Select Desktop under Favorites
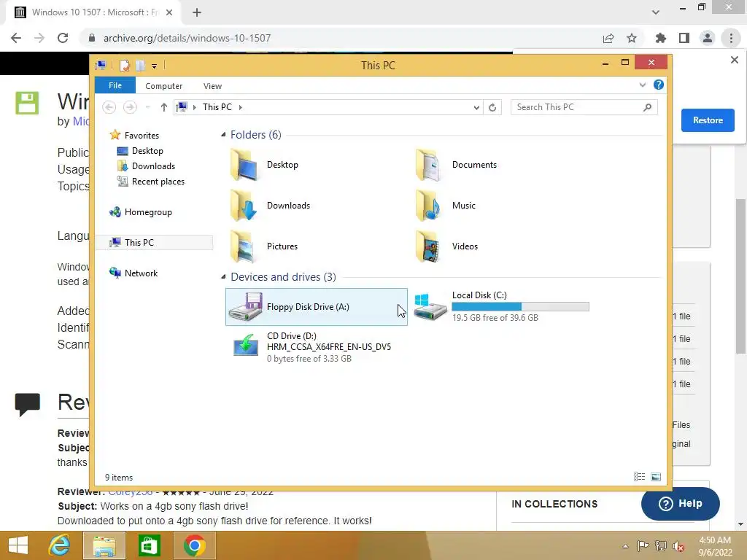Image resolution: width=747 pixels, height=560 pixels. click(x=147, y=151)
